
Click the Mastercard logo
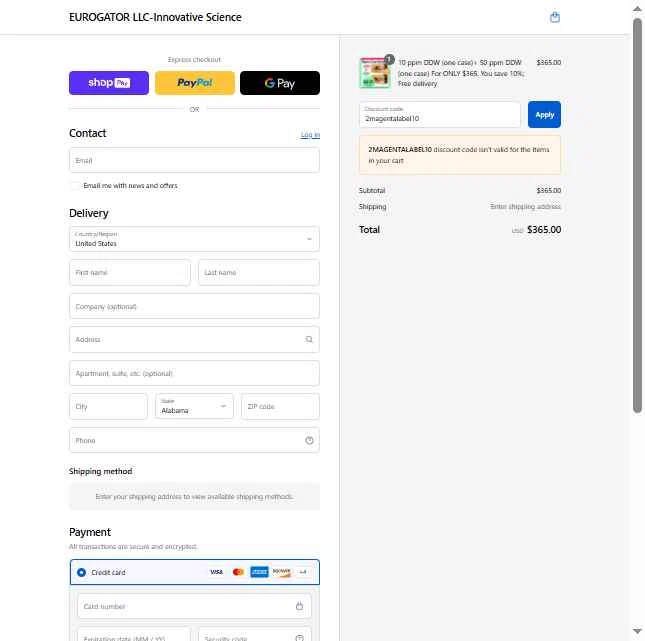238,572
